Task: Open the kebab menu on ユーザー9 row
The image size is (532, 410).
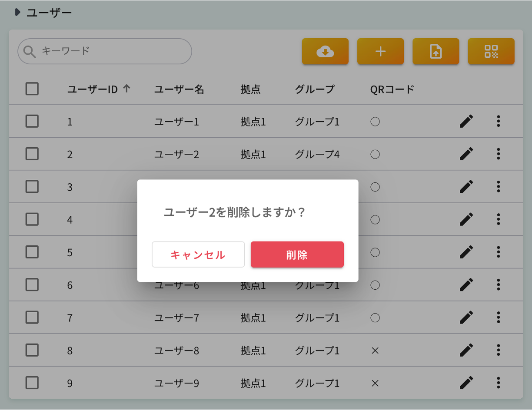Action: pos(498,383)
